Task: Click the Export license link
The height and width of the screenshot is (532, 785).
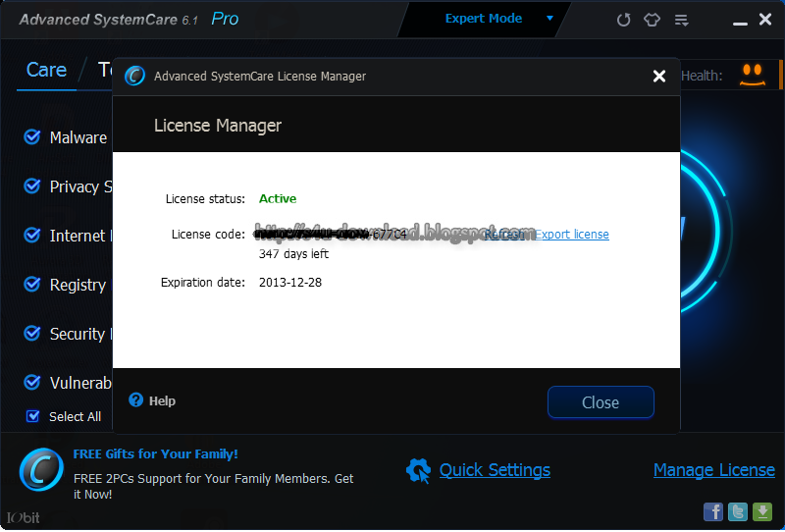Action: 572,235
